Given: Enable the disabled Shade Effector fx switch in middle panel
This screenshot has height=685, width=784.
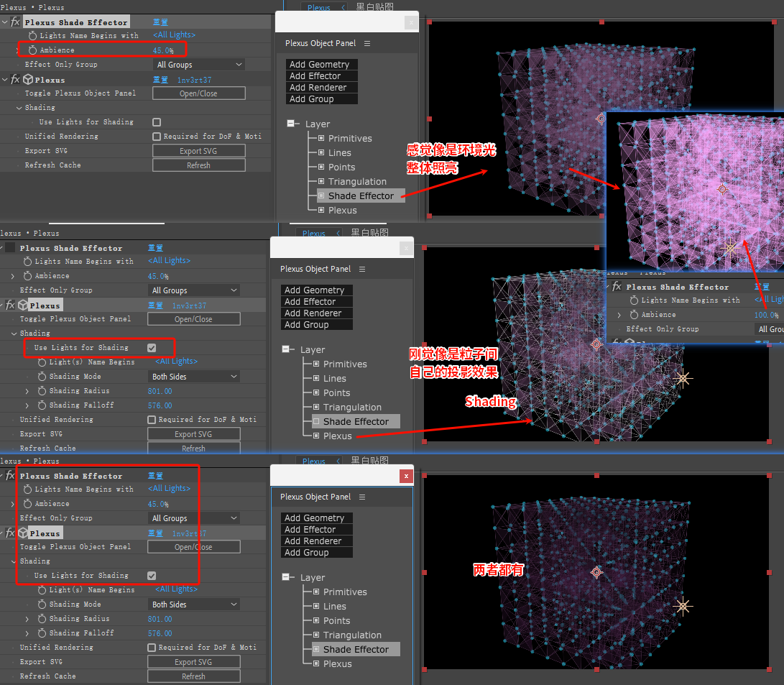Looking at the screenshot, I should 10,247.
